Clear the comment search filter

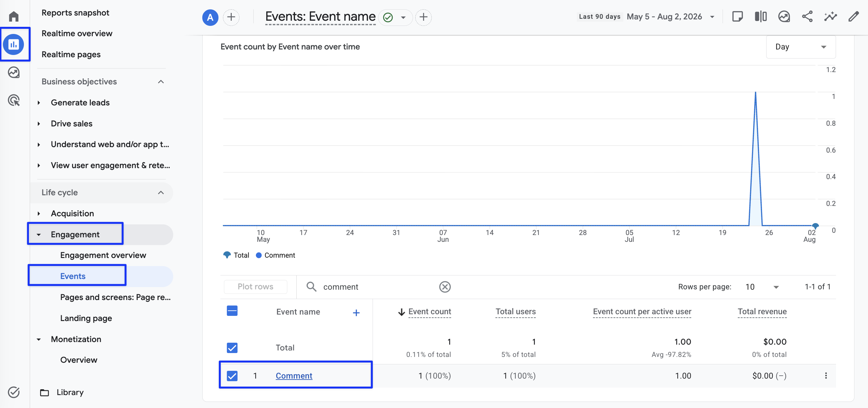(445, 287)
